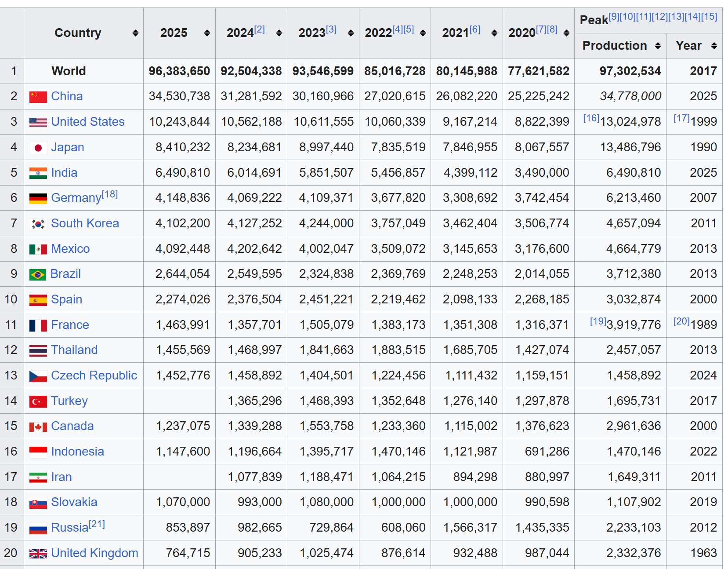Open reference [16] in United States peak production
The width and height of the screenshot is (728, 569).
591,118
